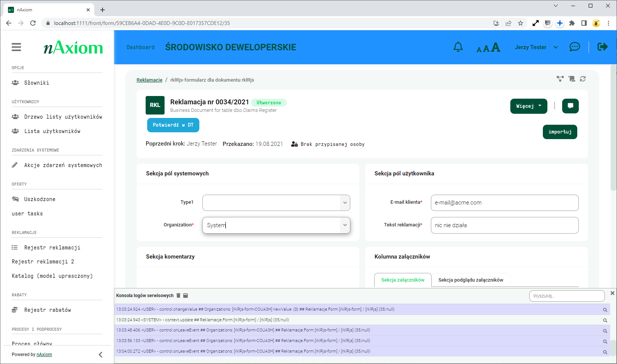Collapse the sidebar with bottom chevron

point(100,355)
